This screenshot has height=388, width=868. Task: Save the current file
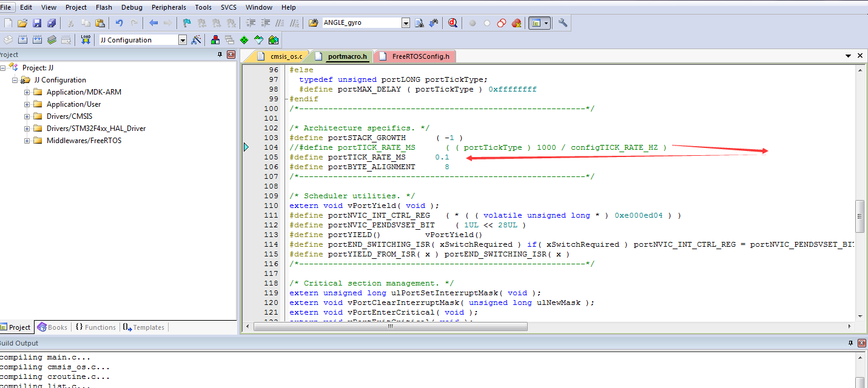pyautogui.click(x=37, y=23)
